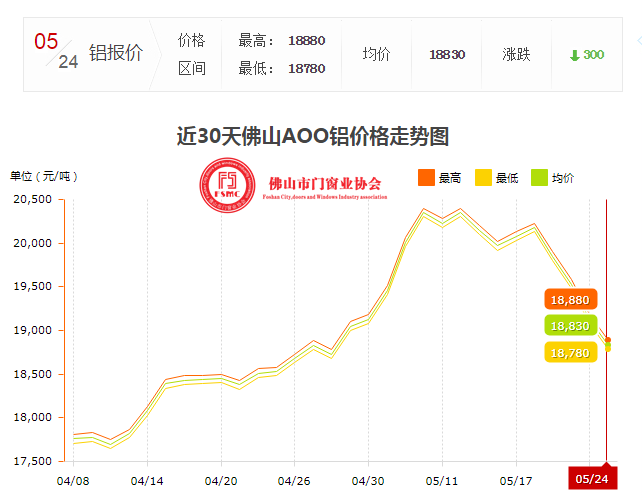
Task: Click the yellow 18,780 tooltip label
Action: click(x=570, y=352)
